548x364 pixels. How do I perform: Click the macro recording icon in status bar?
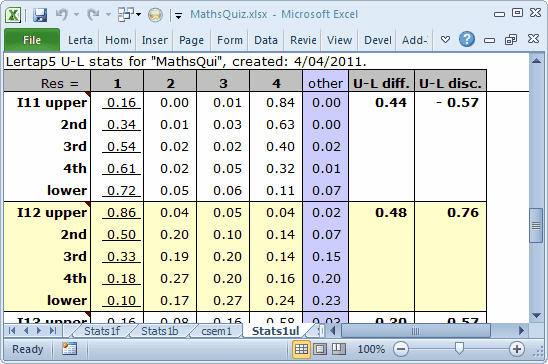coord(69,348)
